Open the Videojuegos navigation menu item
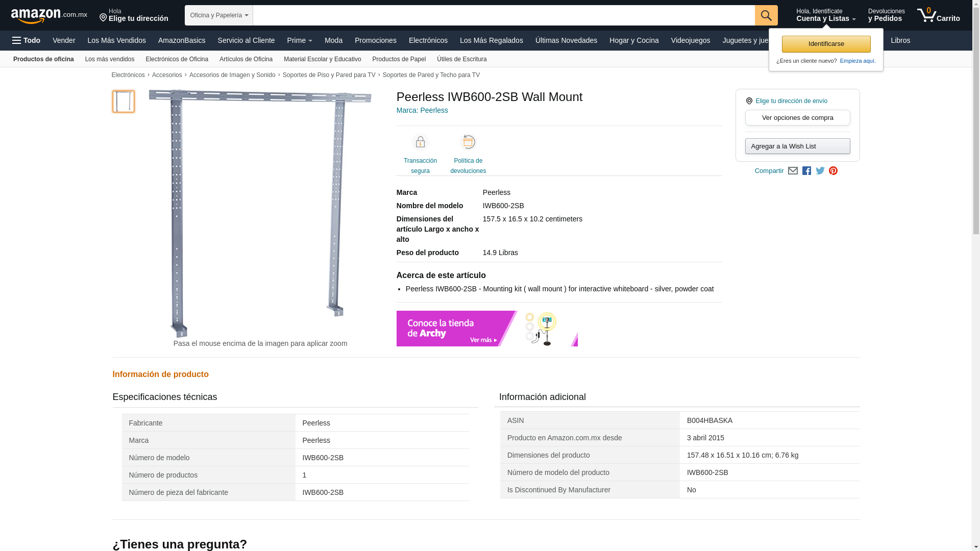The height and width of the screenshot is (551, 980). click(690, 40)
